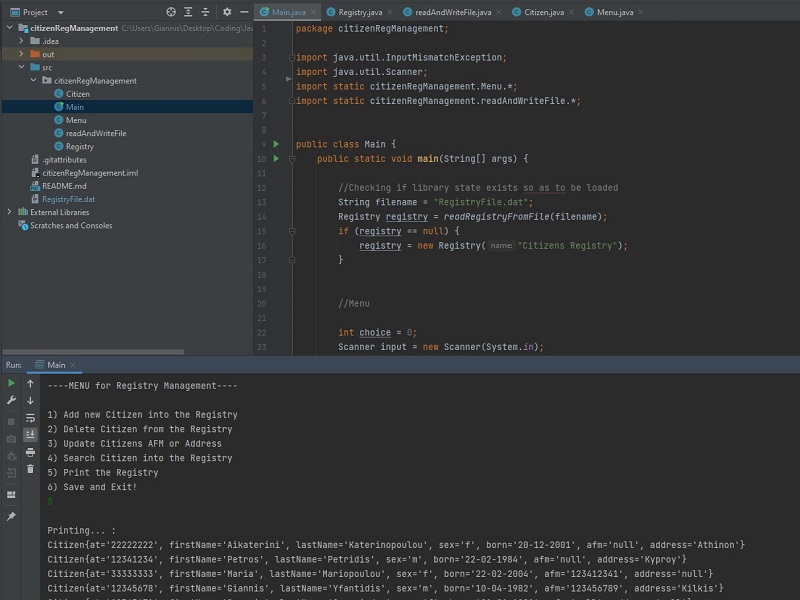Expand the .idea folder

click(x=22, y=41)
